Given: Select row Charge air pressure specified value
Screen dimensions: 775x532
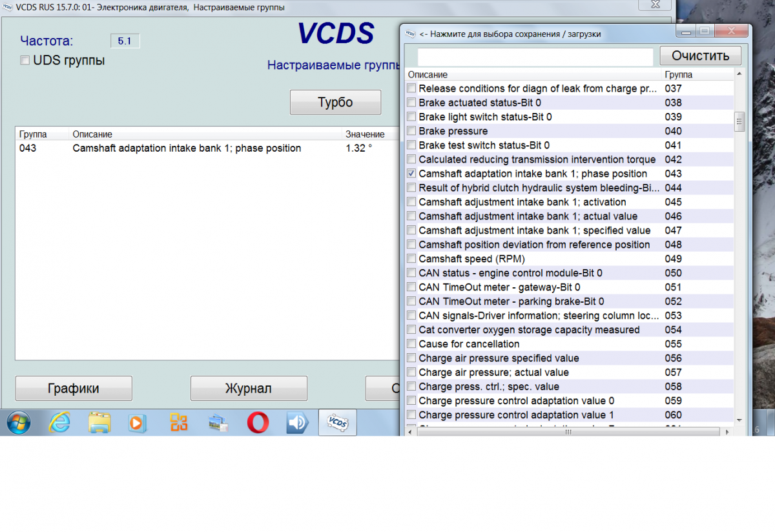Looking at the screenshot, I should click(570, 358).
